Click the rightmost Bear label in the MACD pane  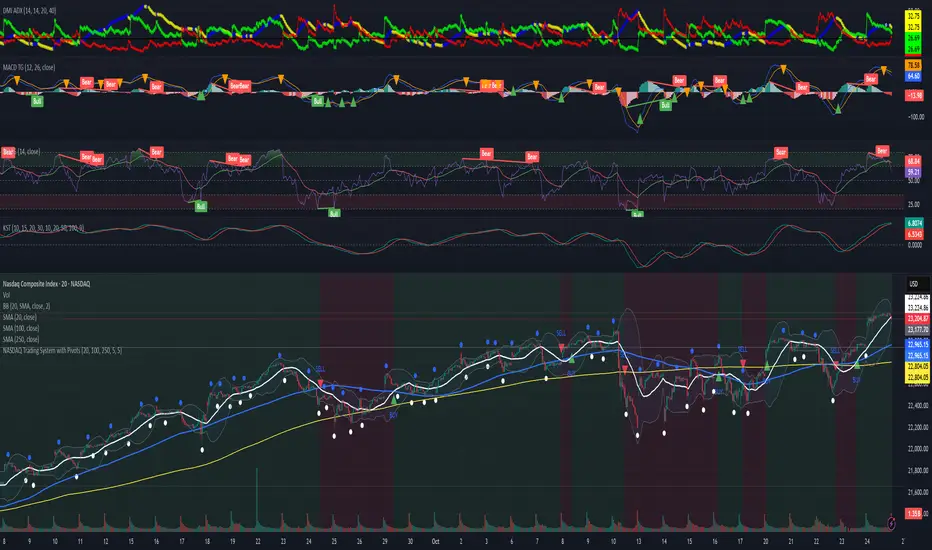[871, 78]
